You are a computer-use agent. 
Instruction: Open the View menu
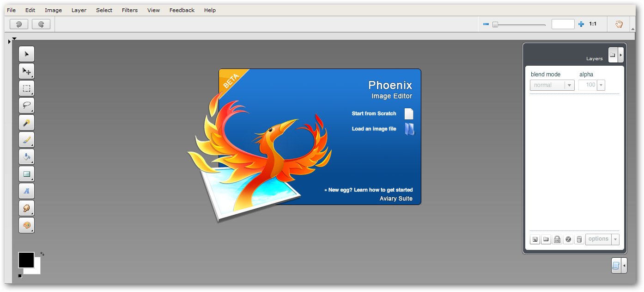pyautogui.click(x=153, y=10)
